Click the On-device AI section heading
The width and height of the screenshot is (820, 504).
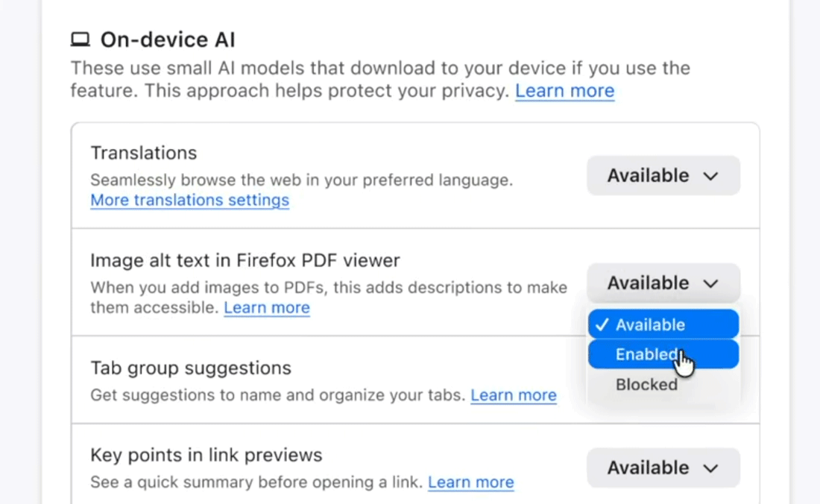[168, 40]
